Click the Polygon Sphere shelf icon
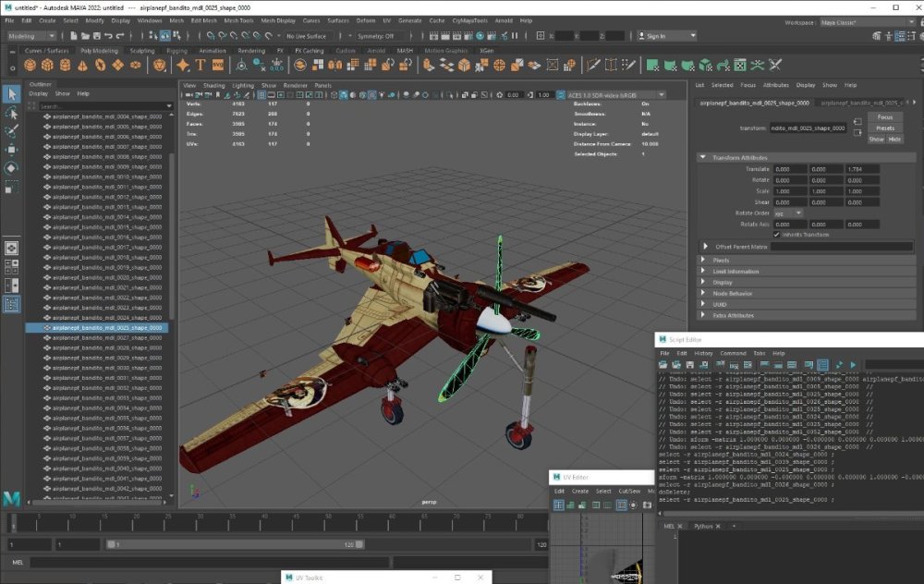 (30, 66)
